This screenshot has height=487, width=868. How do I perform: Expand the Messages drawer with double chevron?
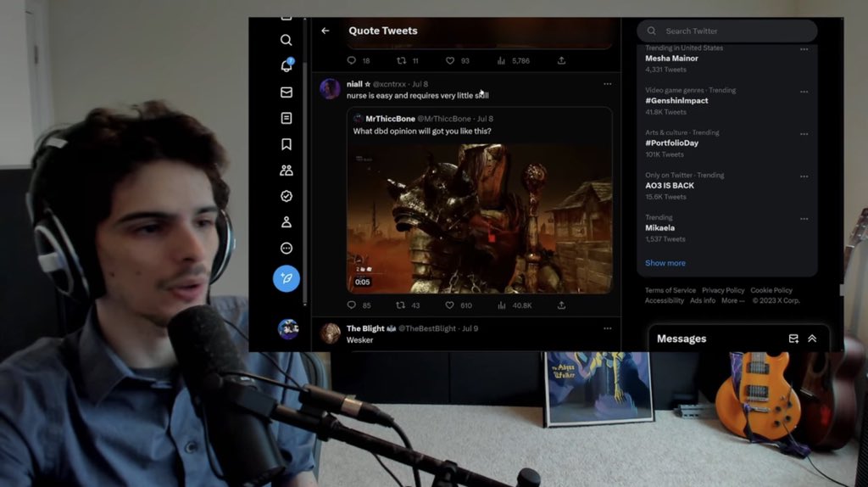click(812, 339)
